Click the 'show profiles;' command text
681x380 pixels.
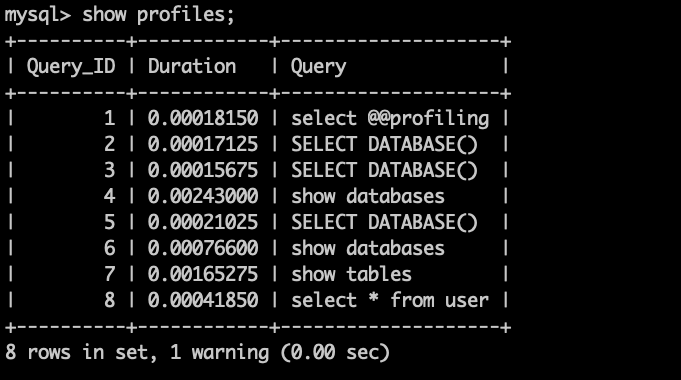(x=159, y=15)
